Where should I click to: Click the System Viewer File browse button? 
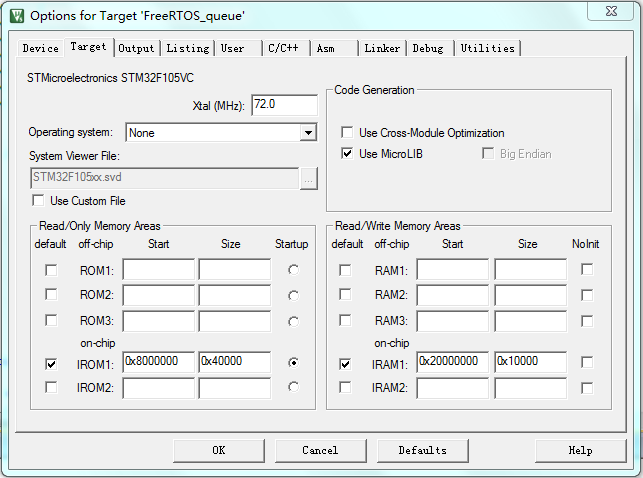309,179
